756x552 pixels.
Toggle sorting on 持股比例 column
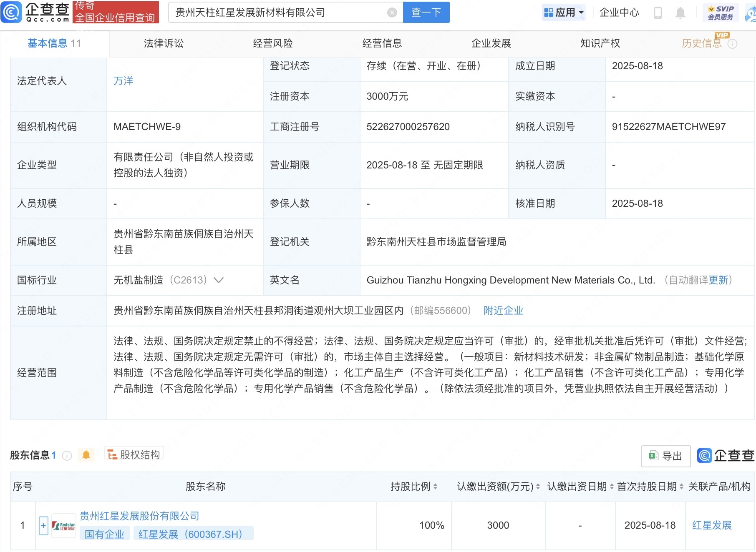tap(435, 486)
